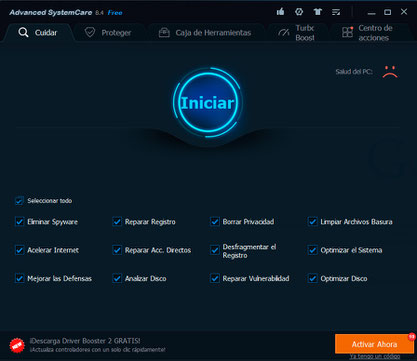Click the toolbox icon
Screen dimensions: 417x361
[164, 33]
